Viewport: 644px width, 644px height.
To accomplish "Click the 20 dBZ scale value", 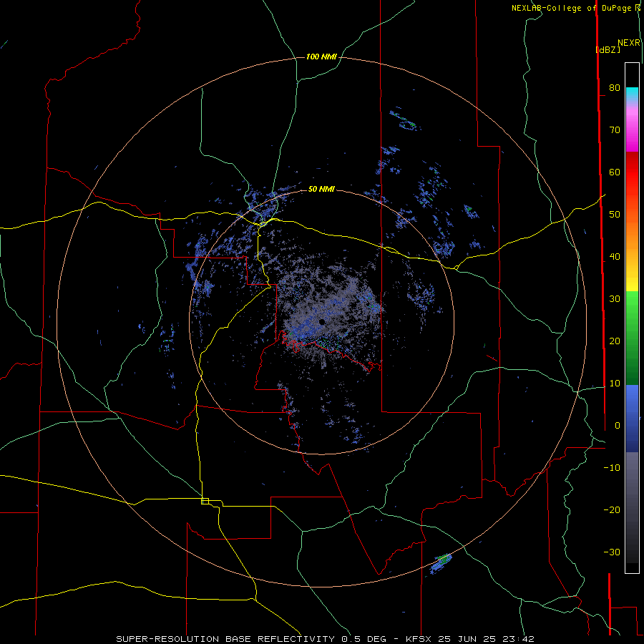I will [615, 341].
